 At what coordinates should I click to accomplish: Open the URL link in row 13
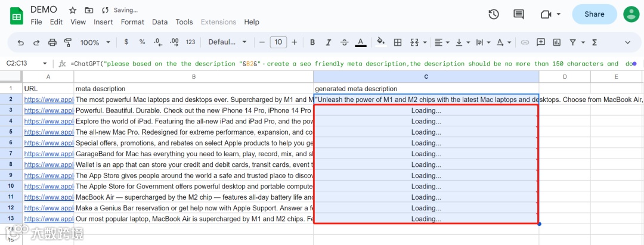[x=48, y=219]
